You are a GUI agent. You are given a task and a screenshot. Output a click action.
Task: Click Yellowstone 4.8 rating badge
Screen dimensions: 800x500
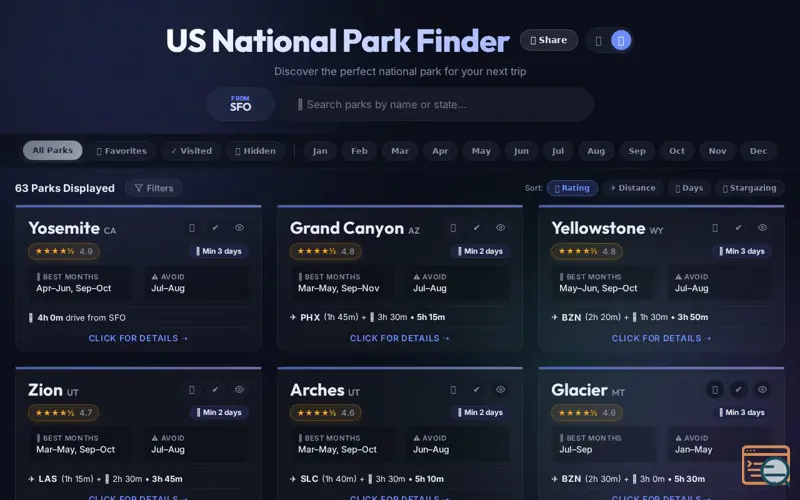click(587, 251)
